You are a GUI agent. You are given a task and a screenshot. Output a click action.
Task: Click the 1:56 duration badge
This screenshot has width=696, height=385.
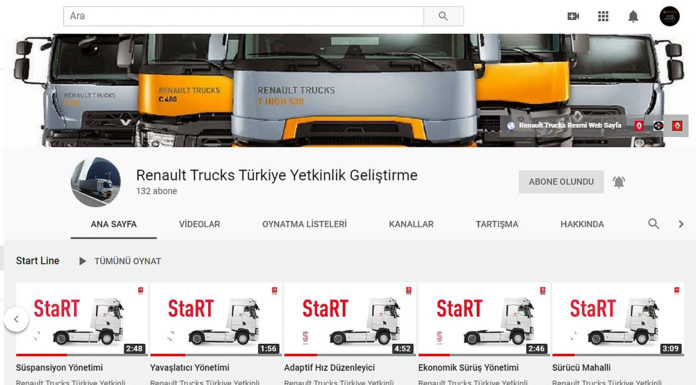[x=269, y=349]
